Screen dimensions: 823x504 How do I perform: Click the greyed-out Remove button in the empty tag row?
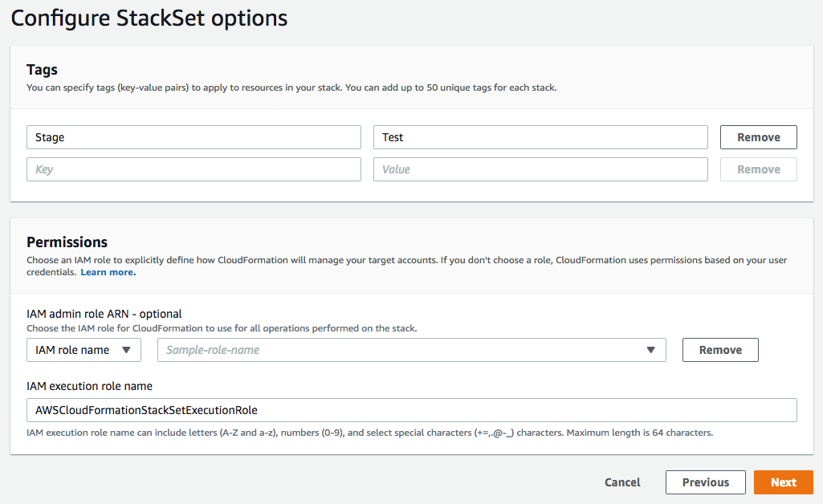pyautogui.click(x=758, y=169)
